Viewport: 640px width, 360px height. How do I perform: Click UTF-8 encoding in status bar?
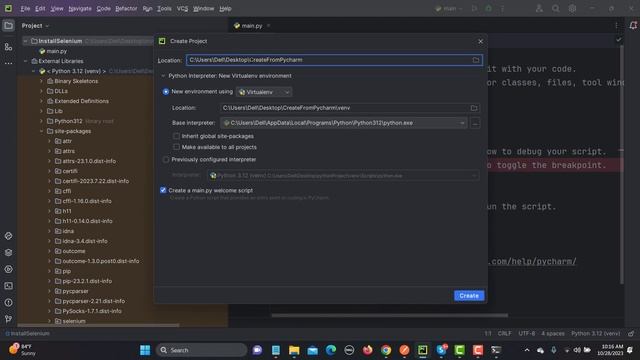(527, 333)
